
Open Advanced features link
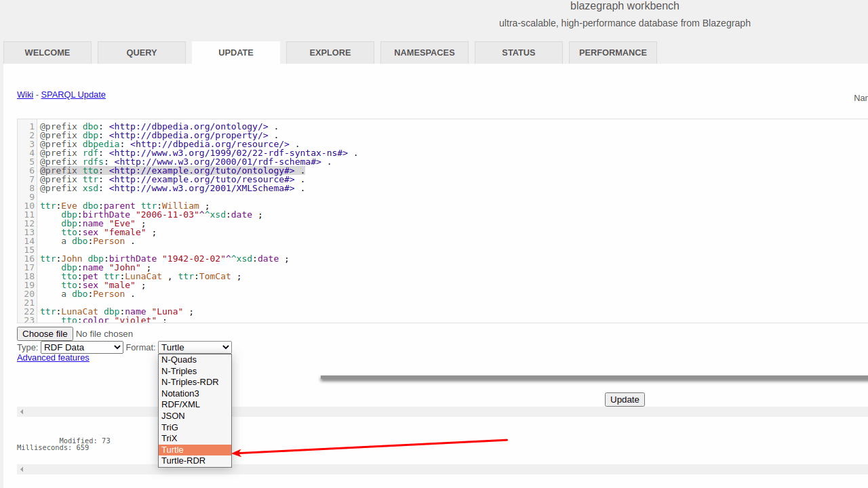point(53,358)
